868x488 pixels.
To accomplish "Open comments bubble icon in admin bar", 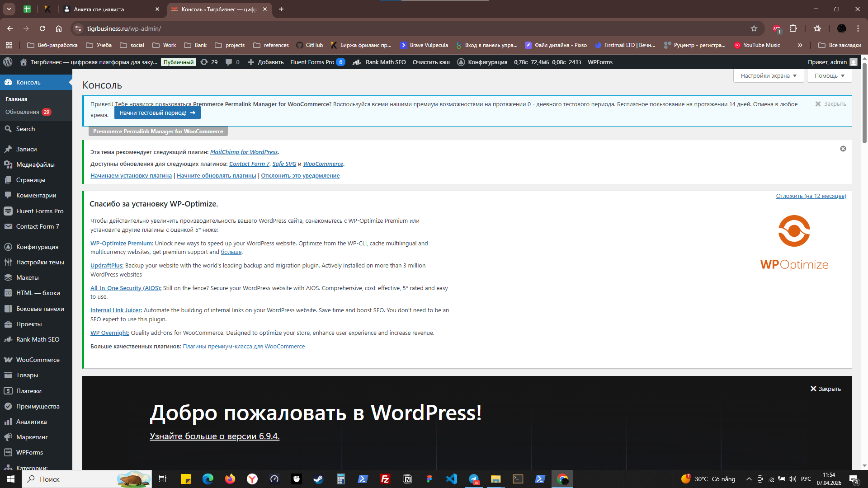I will tap(232, 62).
